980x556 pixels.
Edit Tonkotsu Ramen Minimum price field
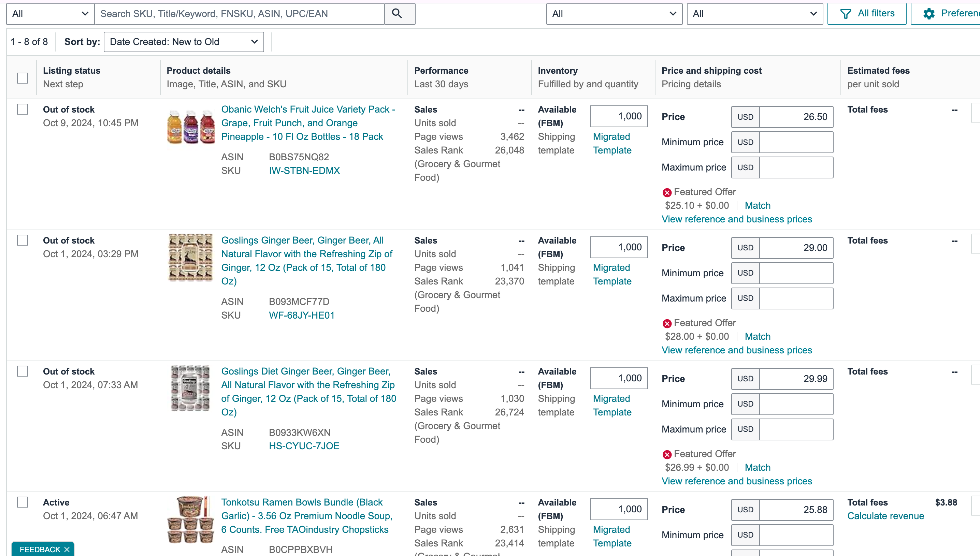click(x=796, y=535)
